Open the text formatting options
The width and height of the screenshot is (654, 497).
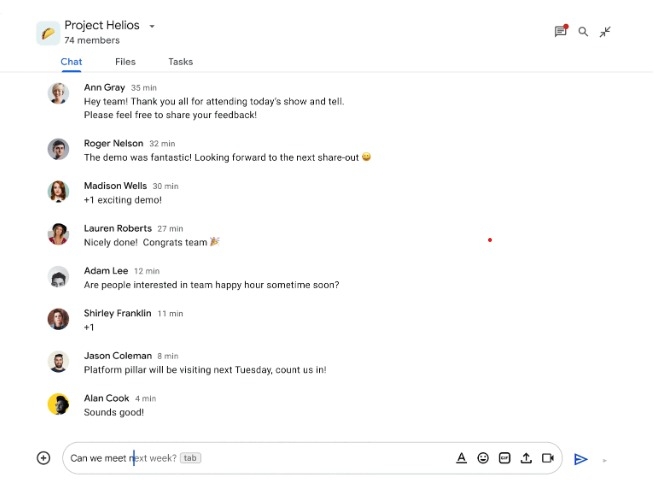[x=461, y=458]
